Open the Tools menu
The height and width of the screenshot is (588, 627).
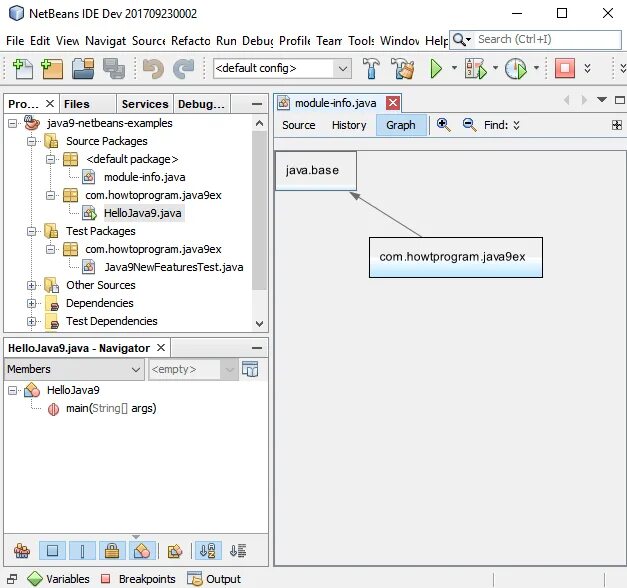[361, 40]
